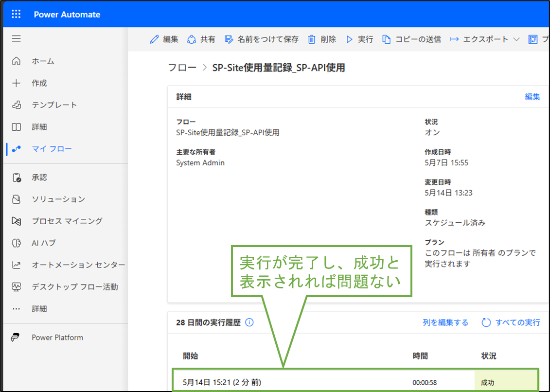This screenshot has height=392, width=550.
Task: Go to オートメーション センター
Action: click(78, 265)
